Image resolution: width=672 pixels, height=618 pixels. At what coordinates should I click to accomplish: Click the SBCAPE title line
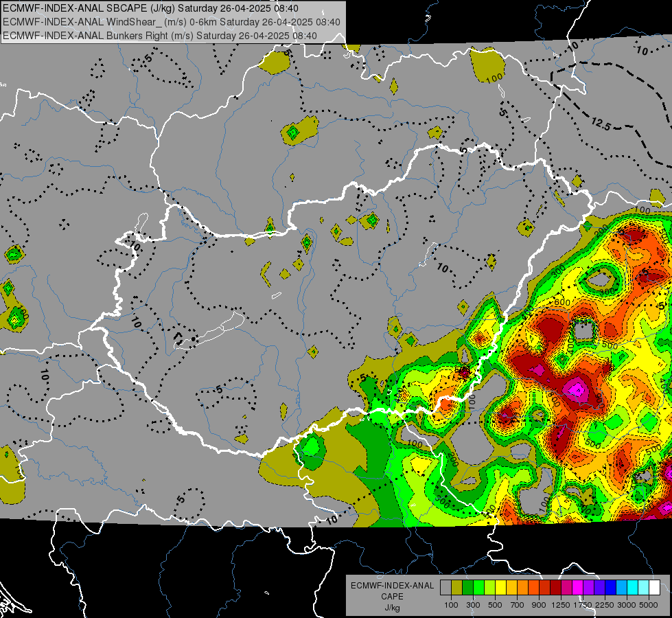pos(150,8)
